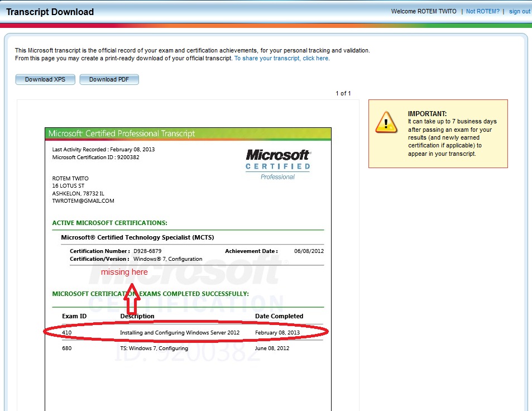
Task: Click the email TWROTEM@GMAIL.COM
Action: (83, 201)
